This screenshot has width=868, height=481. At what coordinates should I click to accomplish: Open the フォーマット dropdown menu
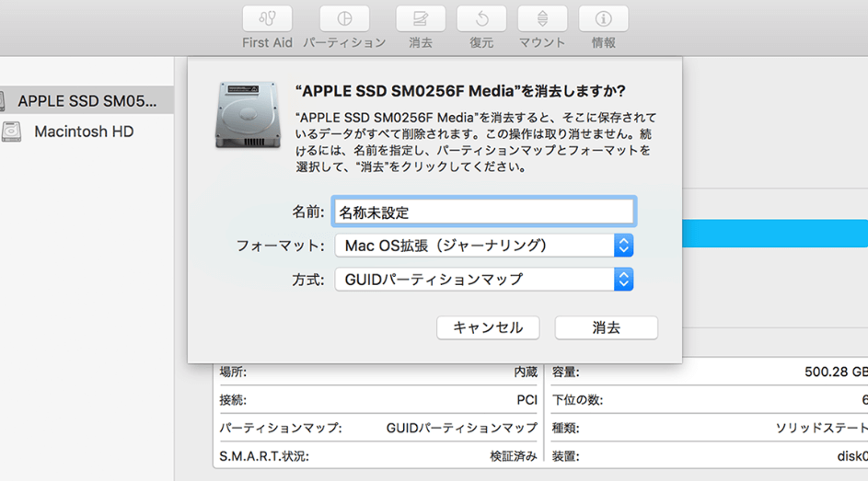tap(484, 246)
